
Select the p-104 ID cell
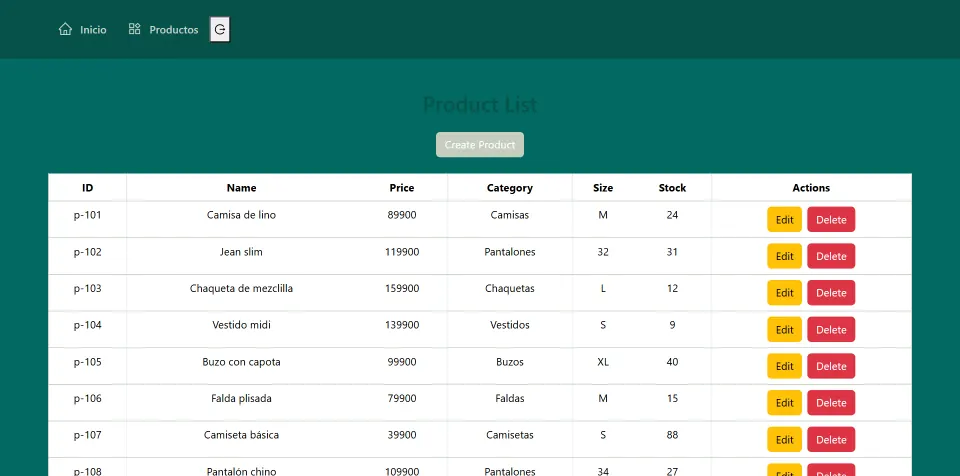(88, 330)
